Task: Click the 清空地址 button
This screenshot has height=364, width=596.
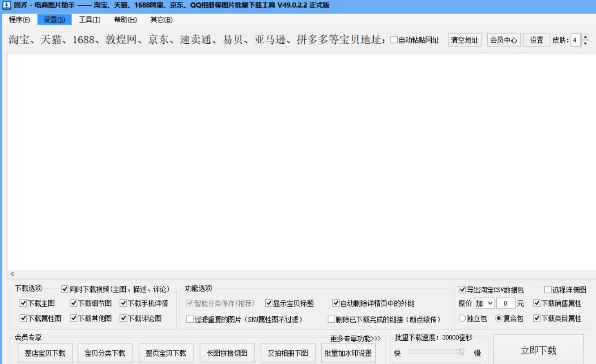Action: 465,40
